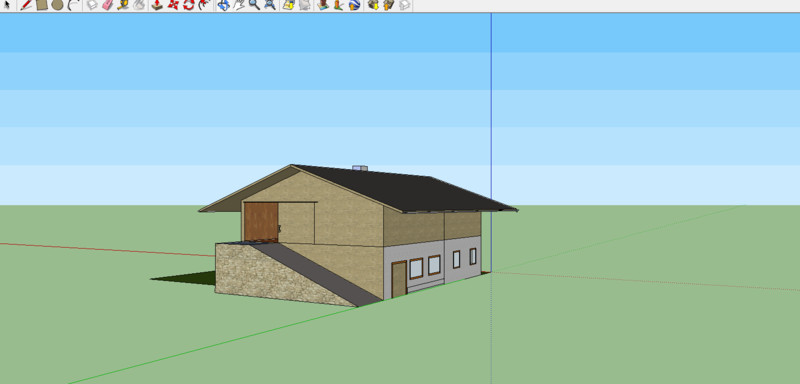Select the Push/Pull tool
Viewport: 800px width, 384px height.
click(x=157, y=5)
